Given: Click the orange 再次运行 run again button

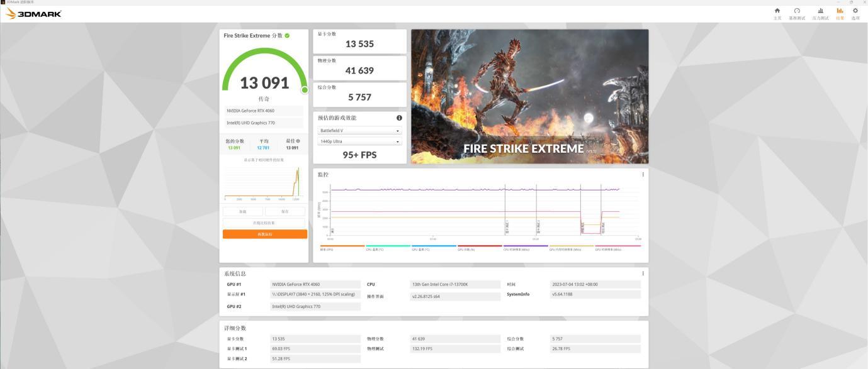Looking at the screenshot, I should click(265, 234).
